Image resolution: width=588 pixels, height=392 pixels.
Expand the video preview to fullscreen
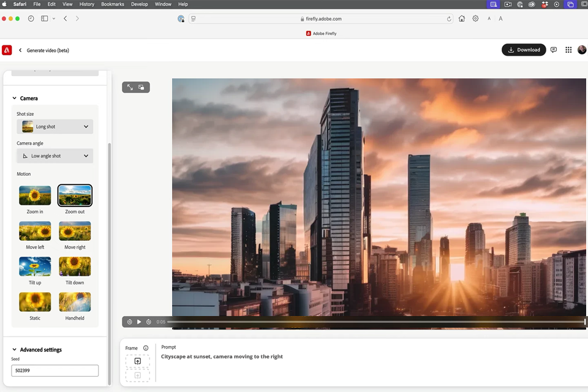click(130, 87)
